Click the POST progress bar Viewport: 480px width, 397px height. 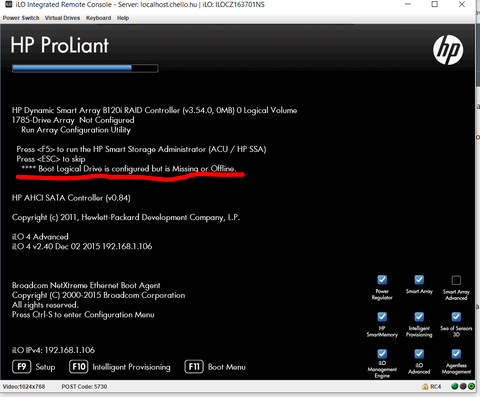coord(85,68)
